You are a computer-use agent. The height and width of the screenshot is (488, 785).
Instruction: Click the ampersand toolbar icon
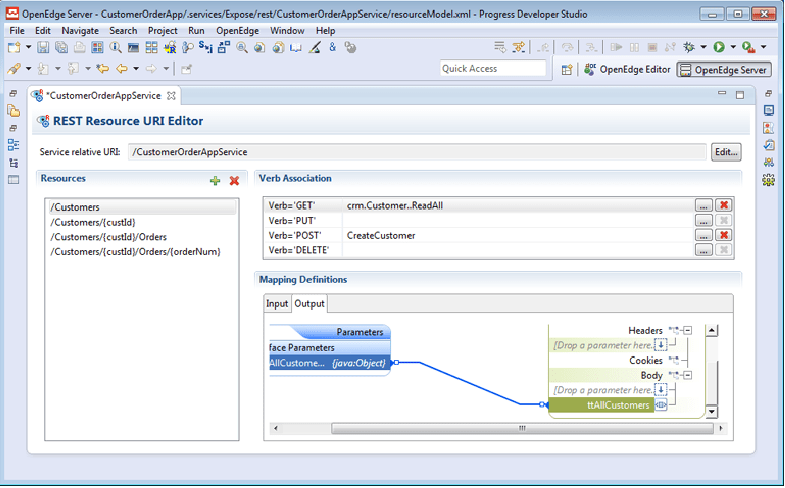332,47
